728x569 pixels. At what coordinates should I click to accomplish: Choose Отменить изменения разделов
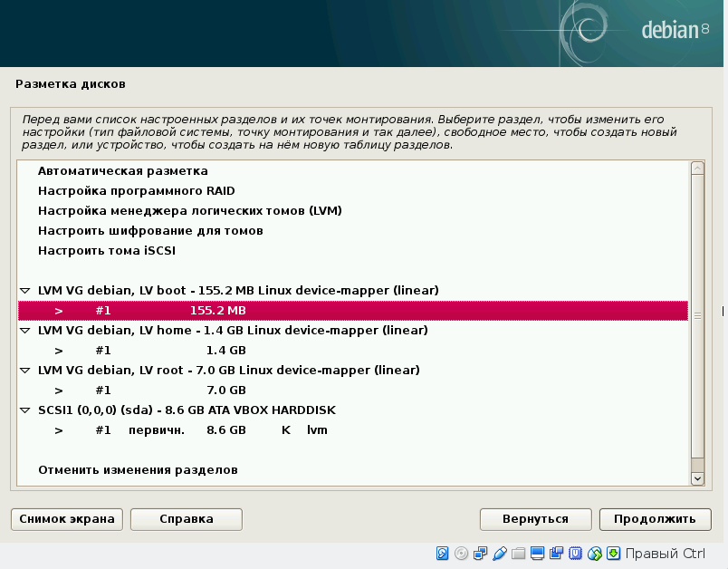(x=138, y=470)
